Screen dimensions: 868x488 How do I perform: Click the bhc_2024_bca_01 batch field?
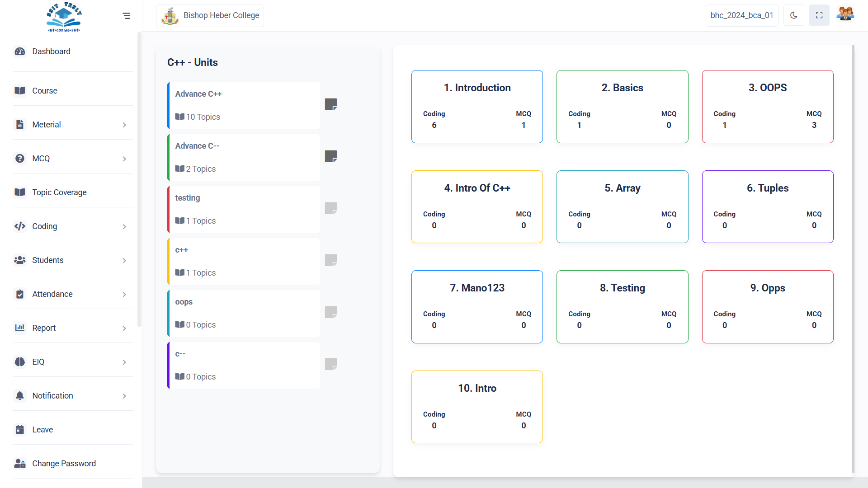pos(741,15)
